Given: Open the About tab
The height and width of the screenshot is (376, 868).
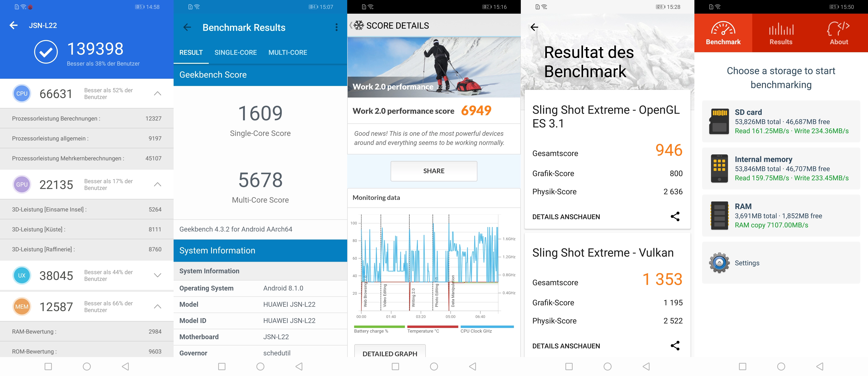Looking at the screenshot, I should point(839,33).
